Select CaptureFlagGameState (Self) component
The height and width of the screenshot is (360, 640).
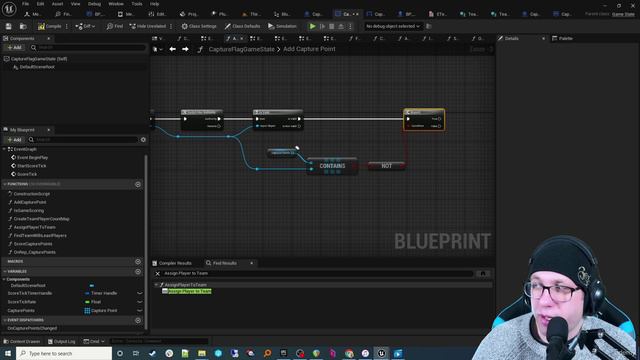coord(39,59)
